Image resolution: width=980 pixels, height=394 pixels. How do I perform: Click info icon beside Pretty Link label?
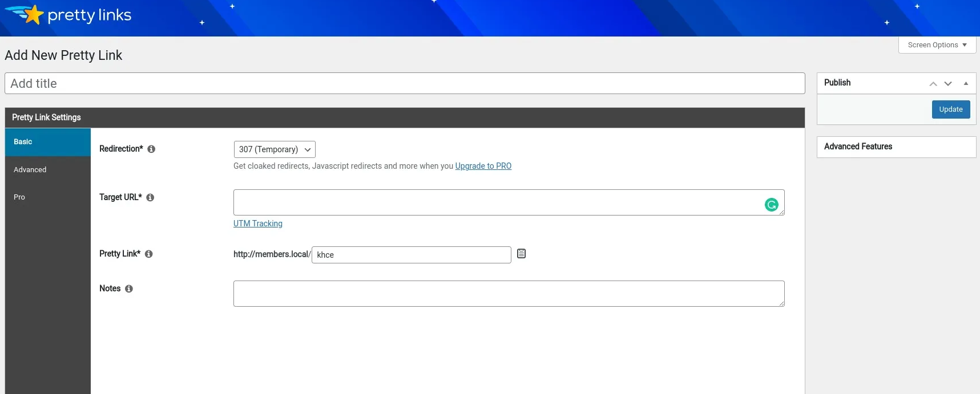(148, 254)
